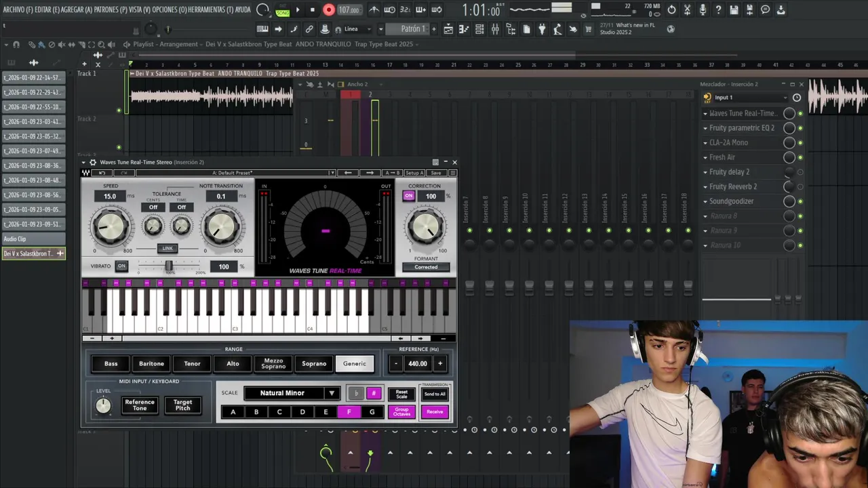This screenshot has height=488, width=868.
Task: Open the Natural Minor scale dropdown
Action: (292, 393)
